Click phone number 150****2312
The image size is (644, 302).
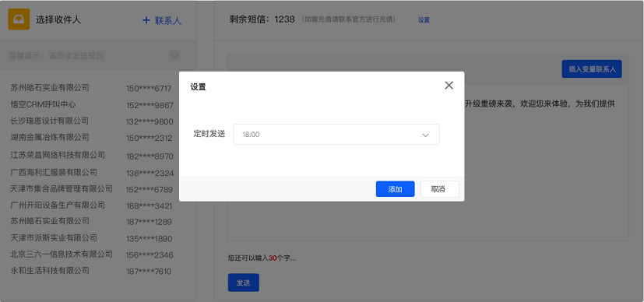pos(149,139)
